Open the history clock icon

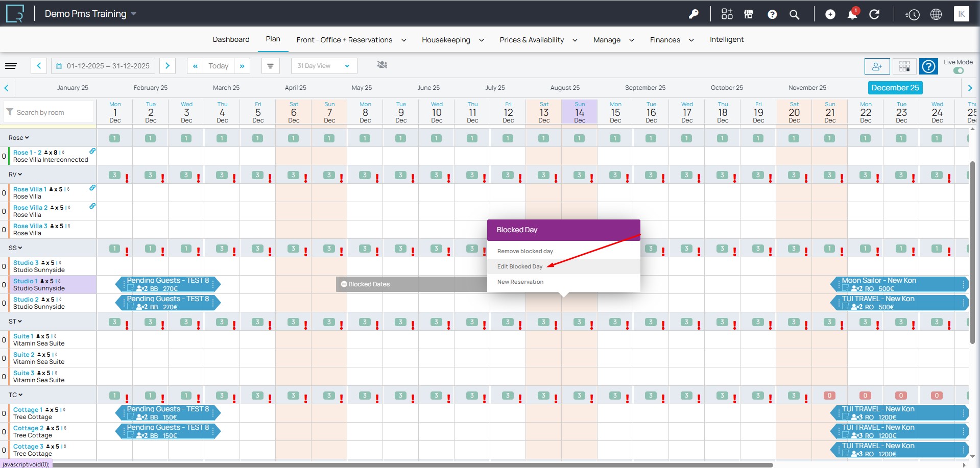[913, 14]
